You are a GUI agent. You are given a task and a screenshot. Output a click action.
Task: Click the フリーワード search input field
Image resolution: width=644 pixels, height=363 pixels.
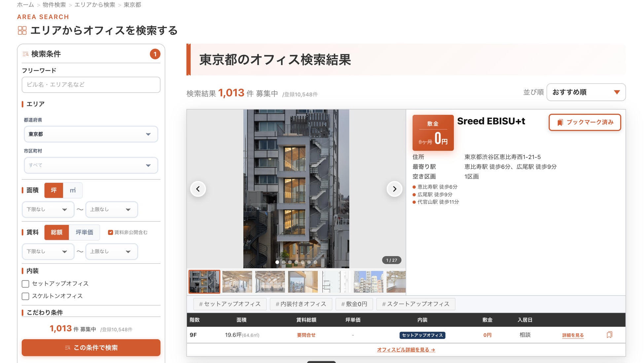point(91,85)
